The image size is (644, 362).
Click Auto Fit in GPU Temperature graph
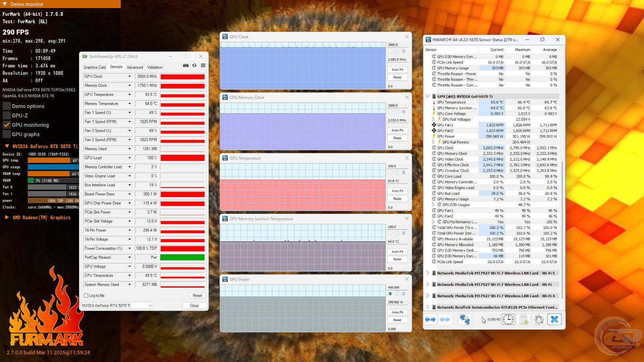tap(398, 191)
